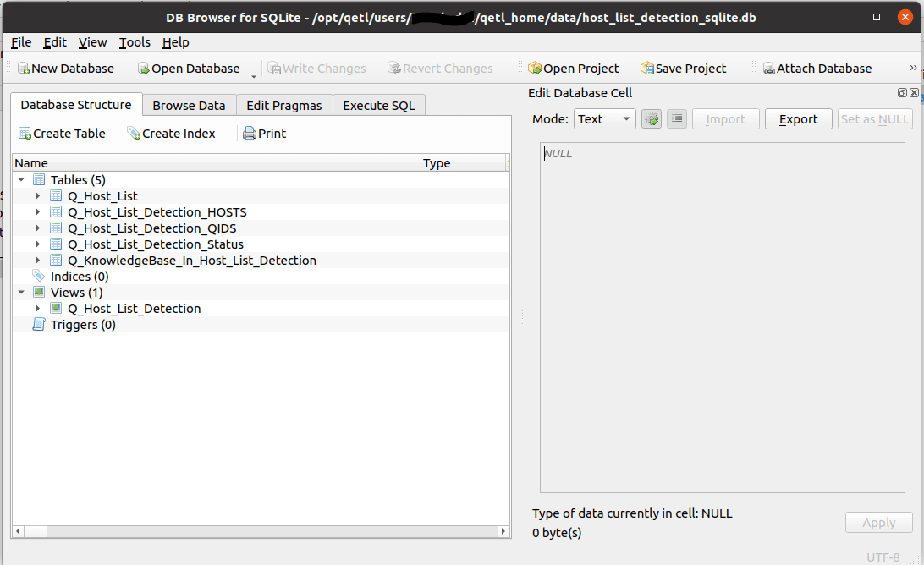Switch to the Execute SQL tab
924x565 pixels.
pos(379,106)
